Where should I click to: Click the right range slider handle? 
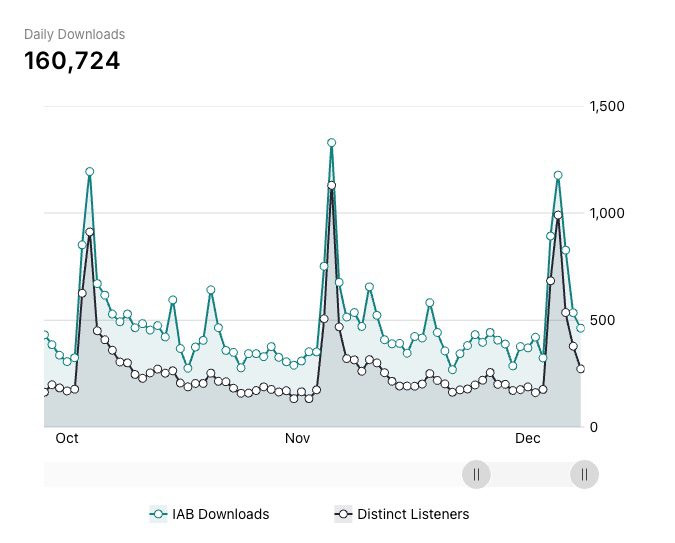pyautogui.click(x=584, y=474)
